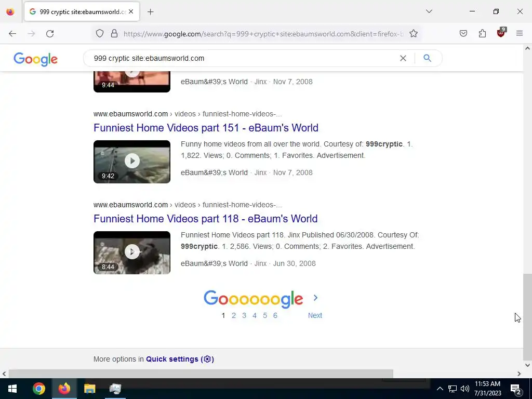This screenshot has height=399, width=532.
Task: Close the 999 cryptic search tab
Action: coord(131,12)
